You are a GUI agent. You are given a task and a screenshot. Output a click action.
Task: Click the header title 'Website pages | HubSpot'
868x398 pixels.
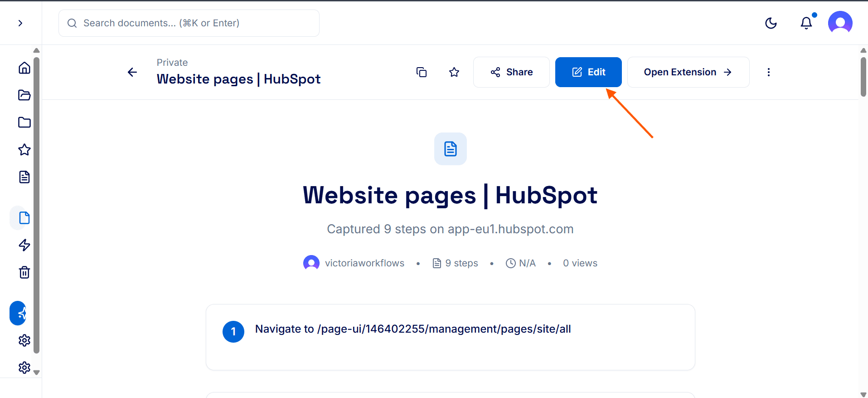click(x=239, y=79)
